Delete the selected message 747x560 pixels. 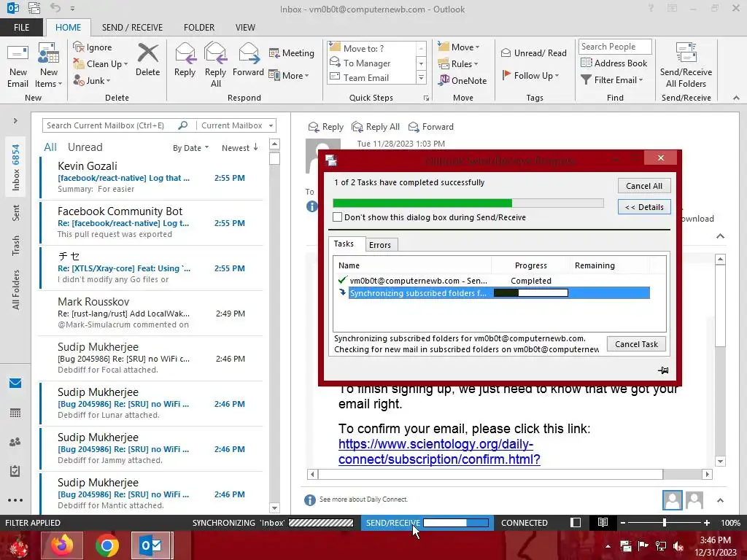point(147,60)
